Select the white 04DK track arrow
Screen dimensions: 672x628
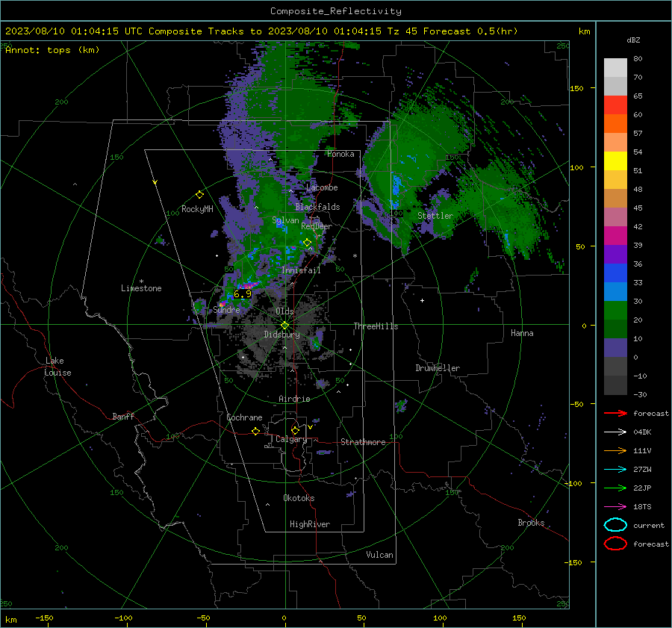(615, 432)
